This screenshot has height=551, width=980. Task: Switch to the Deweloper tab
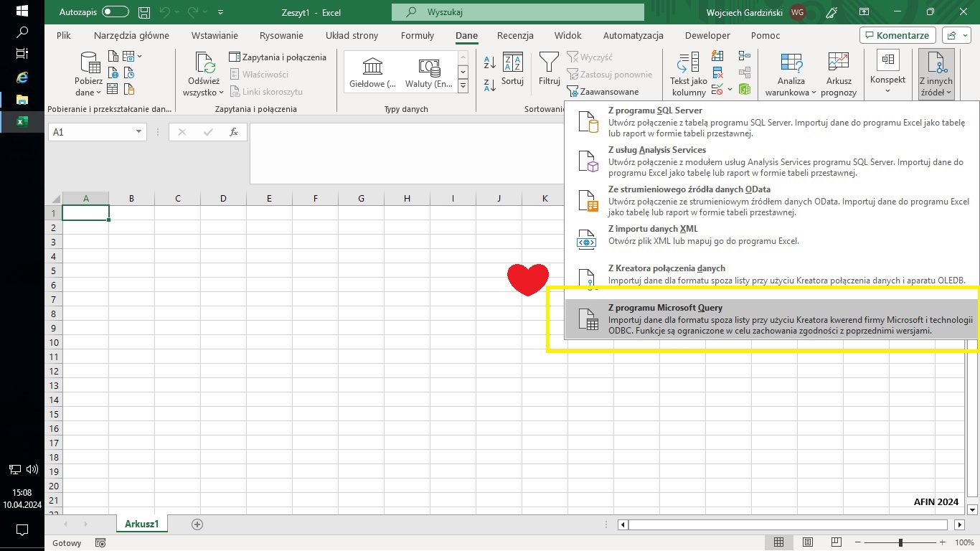coord(707,35)
